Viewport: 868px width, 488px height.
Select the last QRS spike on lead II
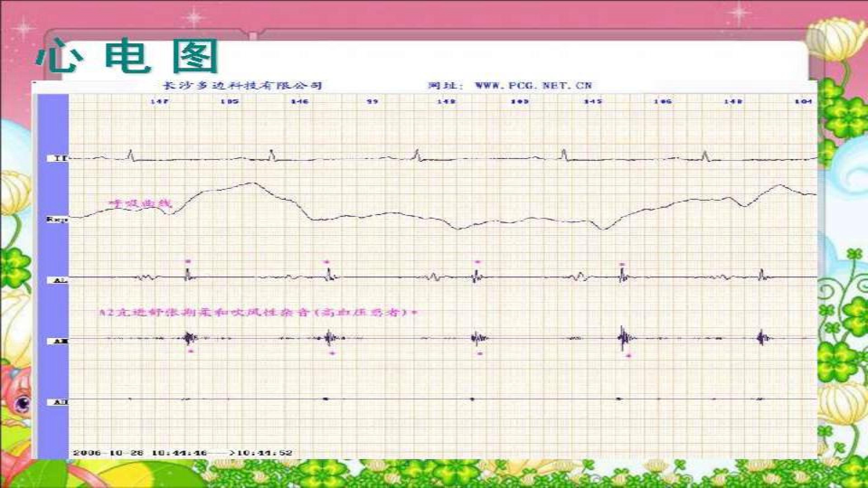point(705,156)
